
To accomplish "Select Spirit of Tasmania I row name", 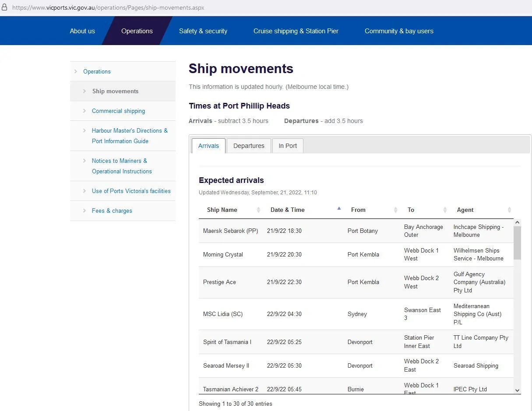I will [x=227, y=342].
